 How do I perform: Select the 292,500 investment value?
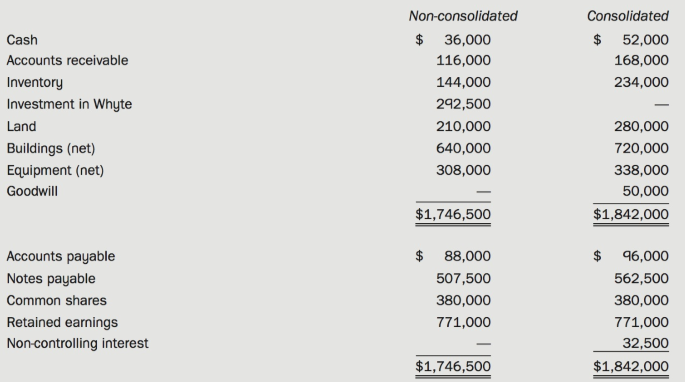(x=463, y=104)
